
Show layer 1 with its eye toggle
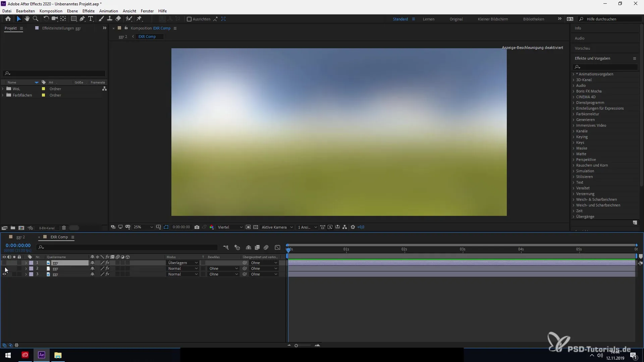point(4,263)
